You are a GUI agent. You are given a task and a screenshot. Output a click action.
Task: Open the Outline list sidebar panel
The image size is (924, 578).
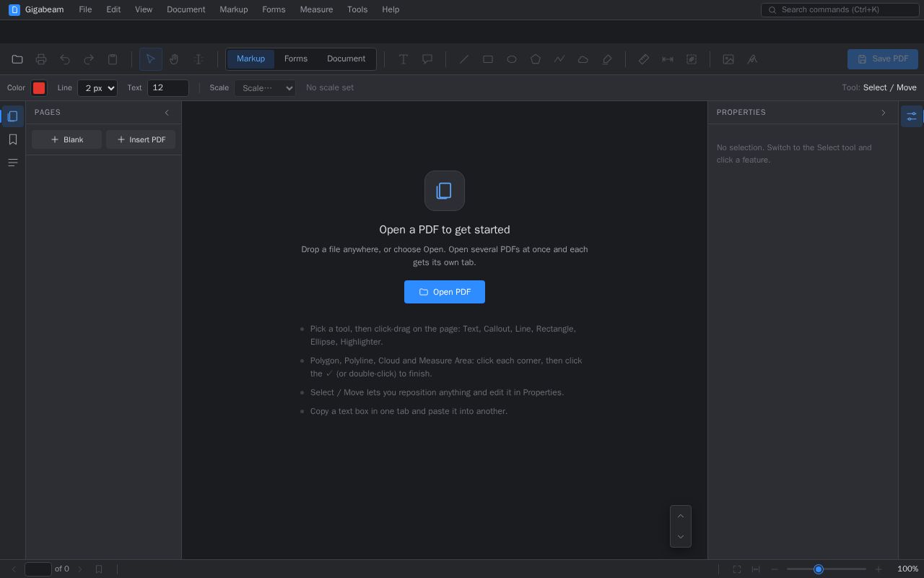coord(12,163)
